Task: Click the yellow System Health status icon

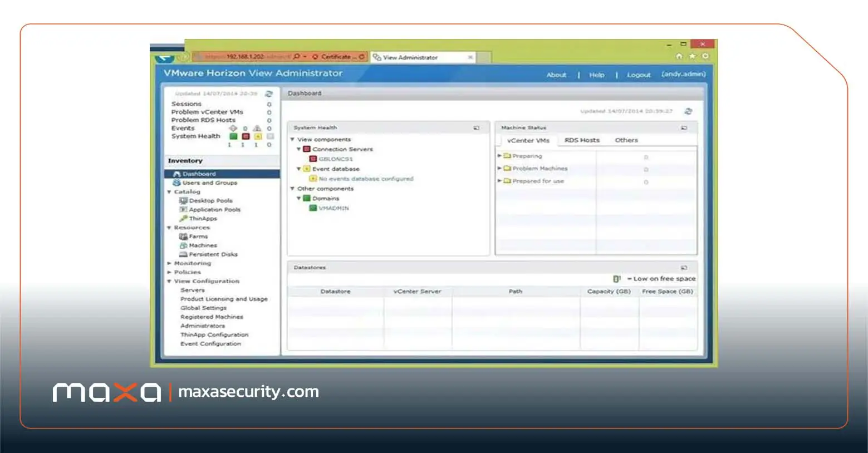Action: click(x=258, y=136)
